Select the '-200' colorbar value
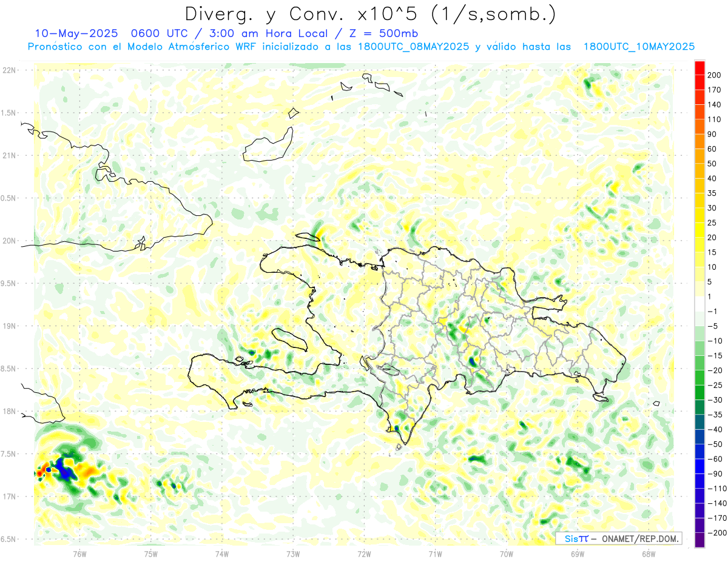This screenshot has height=562, width=728. (716, 534)
